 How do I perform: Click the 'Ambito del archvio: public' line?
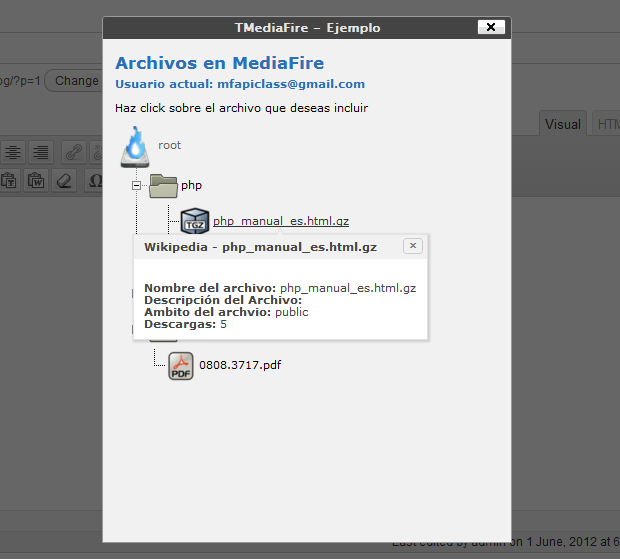coord(226,312)
